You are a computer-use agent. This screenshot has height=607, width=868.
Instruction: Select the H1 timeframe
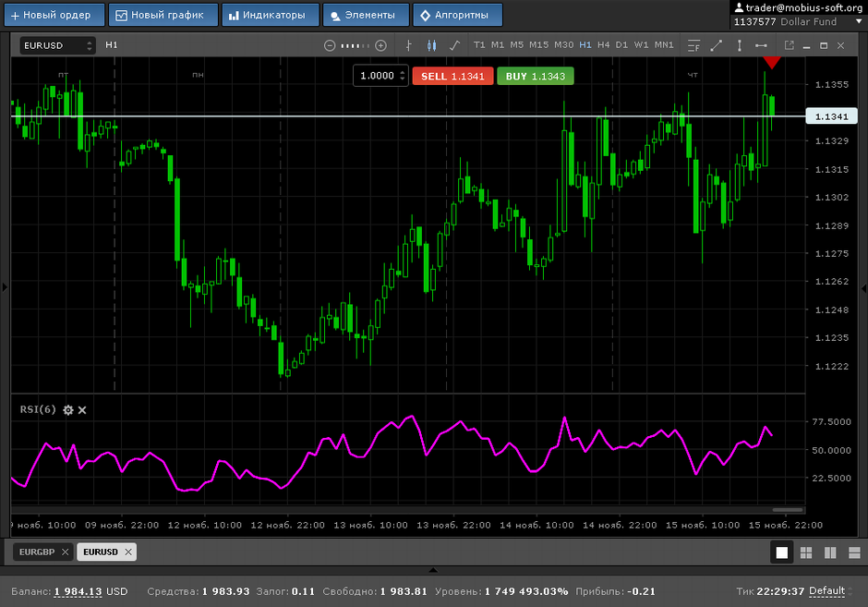pos(585,45)
